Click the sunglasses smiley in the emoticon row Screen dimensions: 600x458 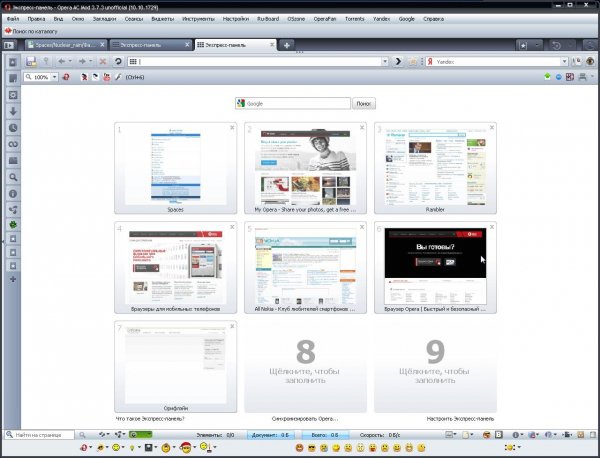tap(312, 447)
